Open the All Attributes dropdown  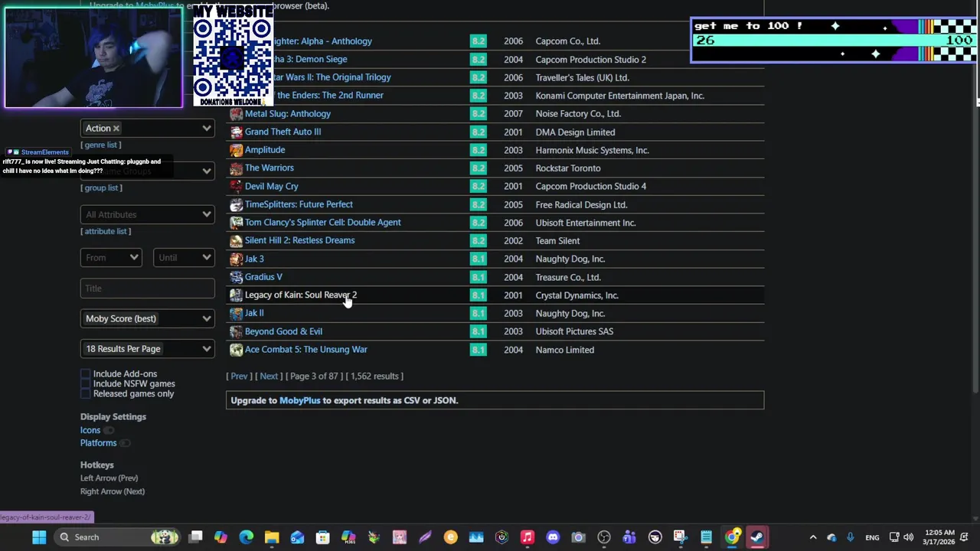point(148,215)
